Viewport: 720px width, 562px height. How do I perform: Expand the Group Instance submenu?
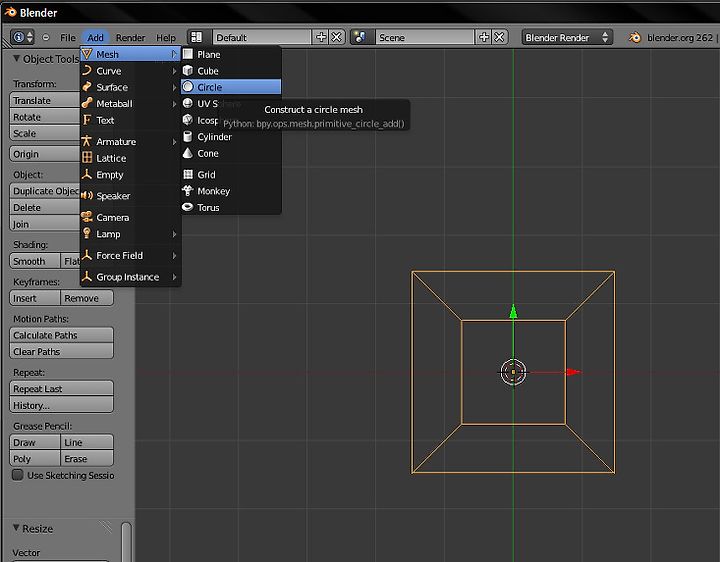point(174,277)
